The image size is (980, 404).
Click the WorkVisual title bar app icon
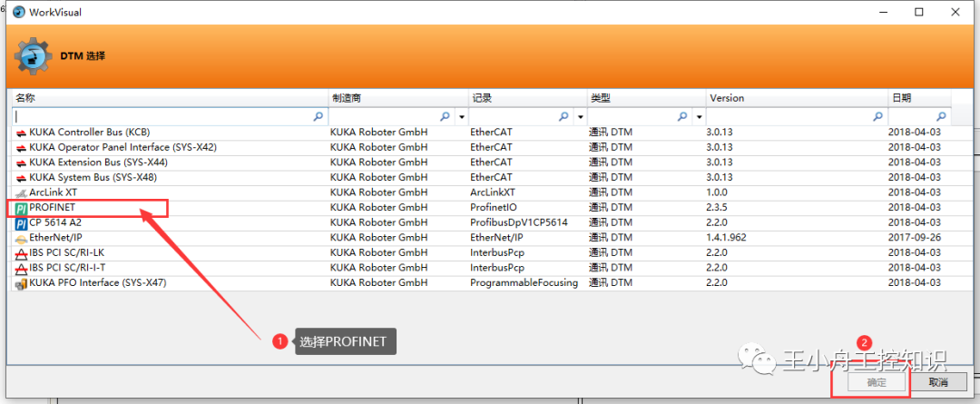point(19,12)
